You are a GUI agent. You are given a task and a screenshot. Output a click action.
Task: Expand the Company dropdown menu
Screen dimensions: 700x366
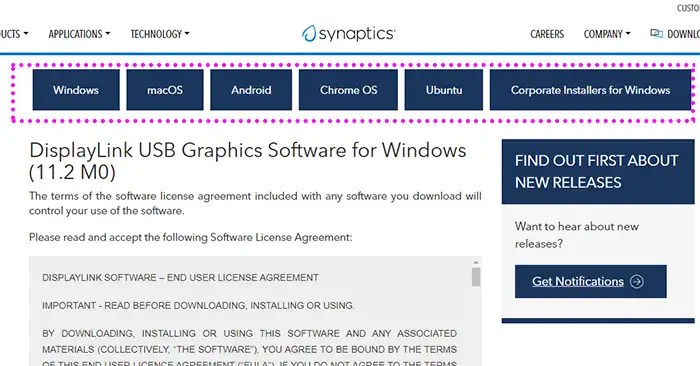[x=607, y=34]
